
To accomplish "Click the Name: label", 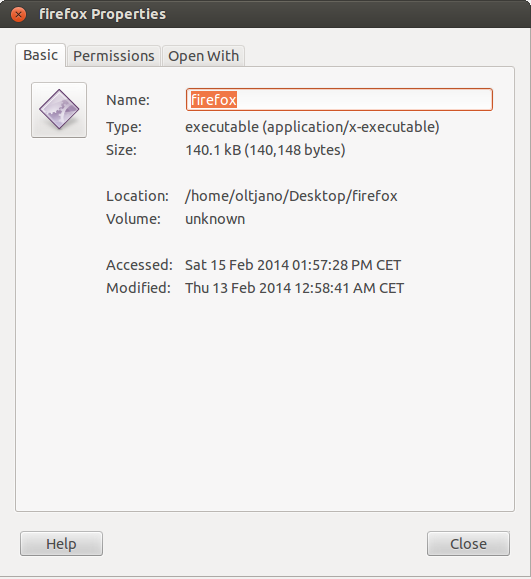I will (x=128, y=100).
